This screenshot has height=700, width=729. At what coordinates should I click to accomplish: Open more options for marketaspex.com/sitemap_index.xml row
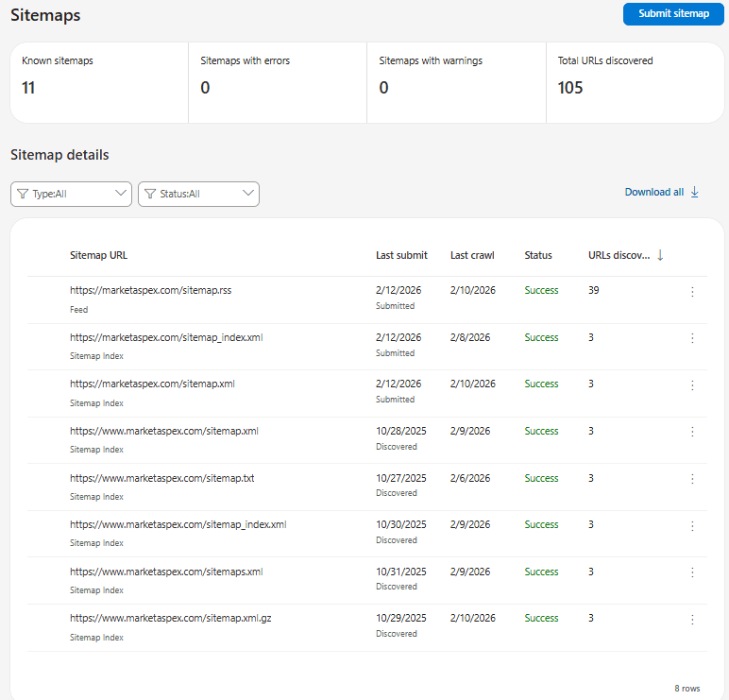(692, 338)
